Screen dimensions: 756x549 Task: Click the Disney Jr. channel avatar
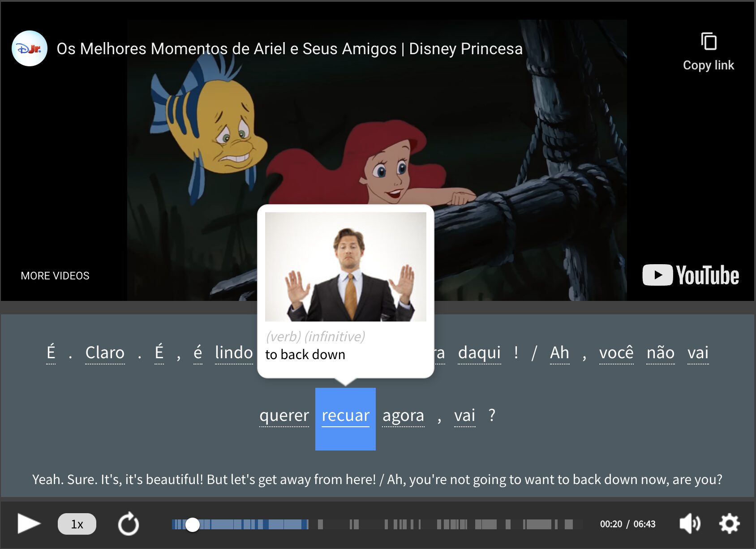point(30,48)
